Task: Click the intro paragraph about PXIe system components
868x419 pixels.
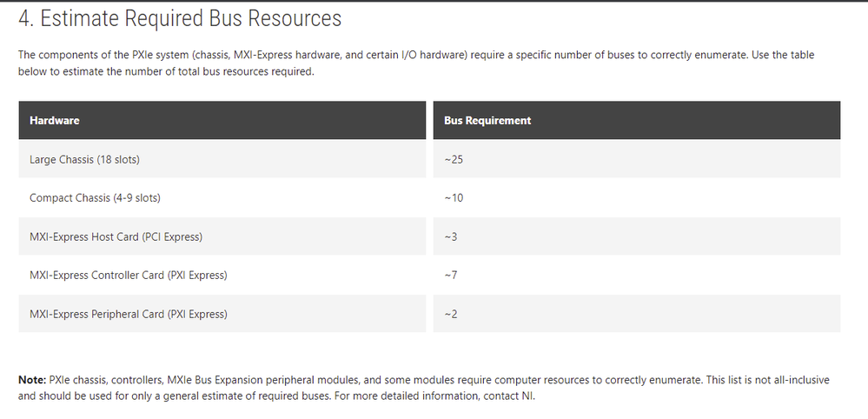Action: (416, 63)
